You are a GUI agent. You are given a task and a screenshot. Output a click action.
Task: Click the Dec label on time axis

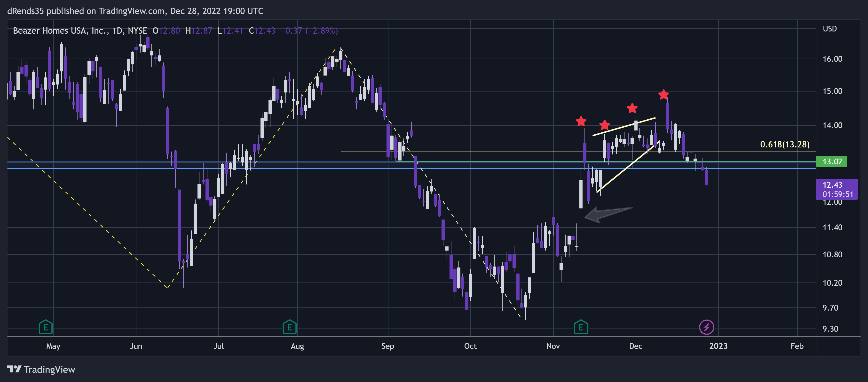[x=636, y=346]
